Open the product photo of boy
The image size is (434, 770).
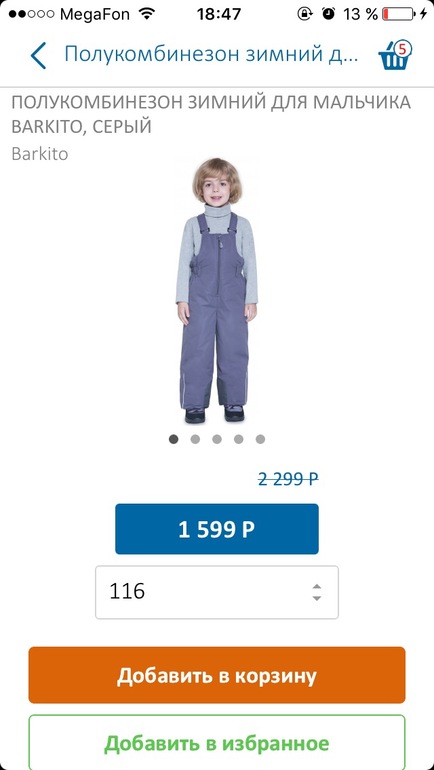pyautogui.click(x=217, y=290)
